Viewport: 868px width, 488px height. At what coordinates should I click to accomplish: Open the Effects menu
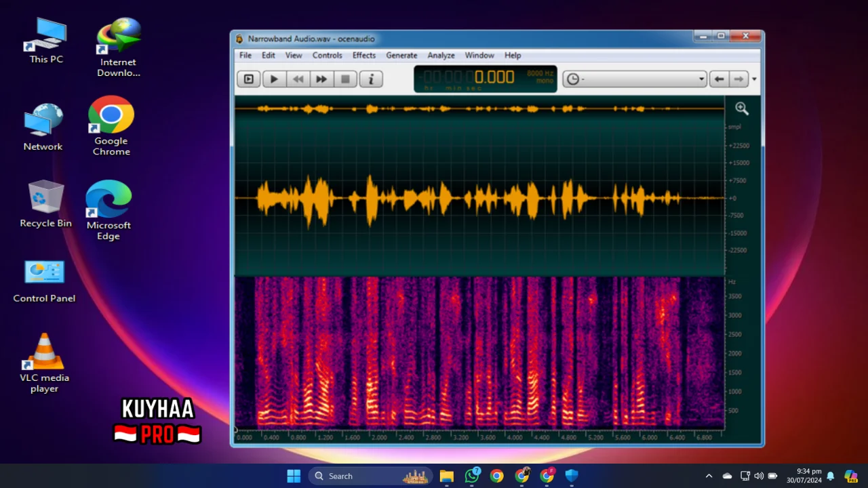pos(364,56)
